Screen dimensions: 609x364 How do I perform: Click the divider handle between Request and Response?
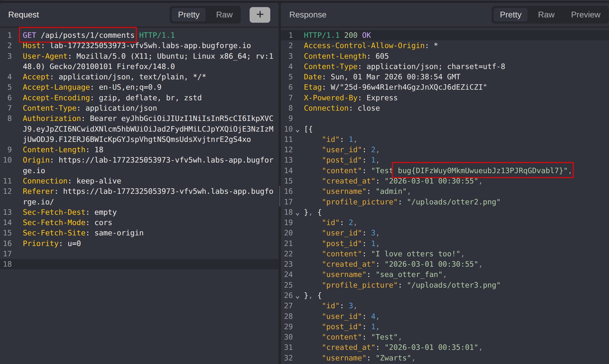tap(279, 196)
